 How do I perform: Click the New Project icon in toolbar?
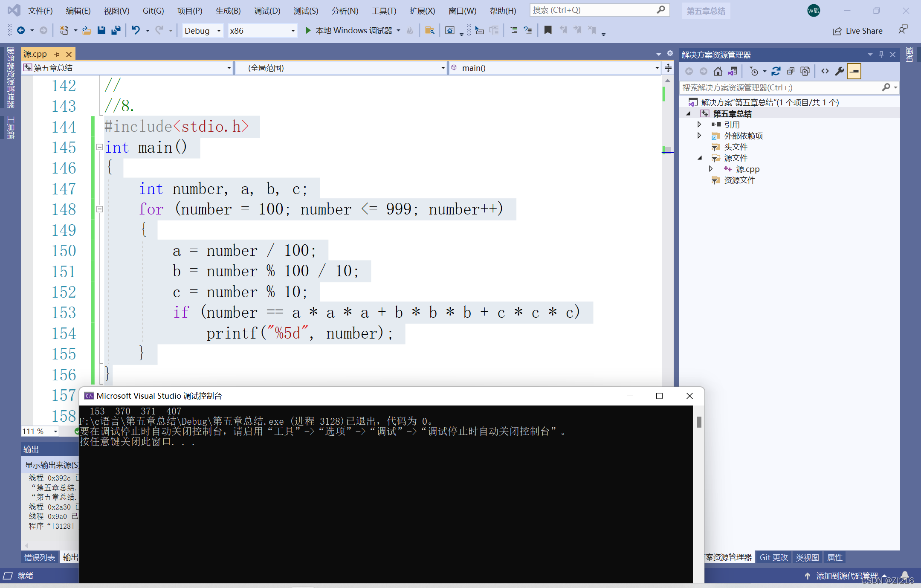click(x=64, y=30)
